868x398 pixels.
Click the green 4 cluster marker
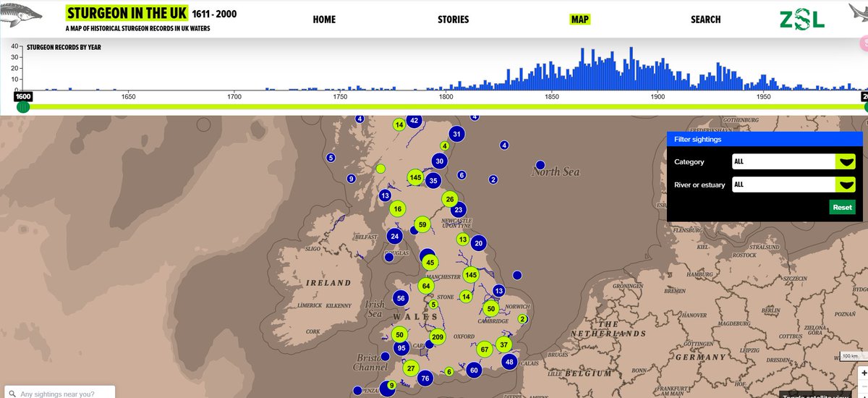[445, 145]
